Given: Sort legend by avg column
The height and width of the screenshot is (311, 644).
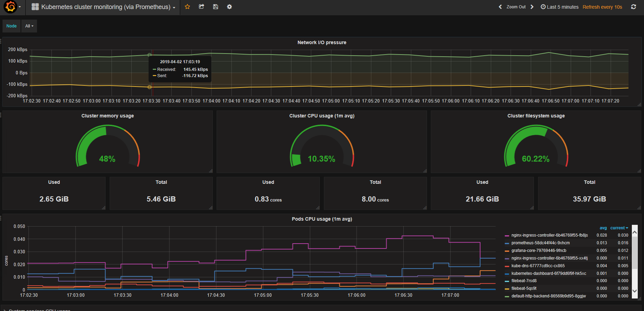Looking at the screenshot, I should [603, 228].
